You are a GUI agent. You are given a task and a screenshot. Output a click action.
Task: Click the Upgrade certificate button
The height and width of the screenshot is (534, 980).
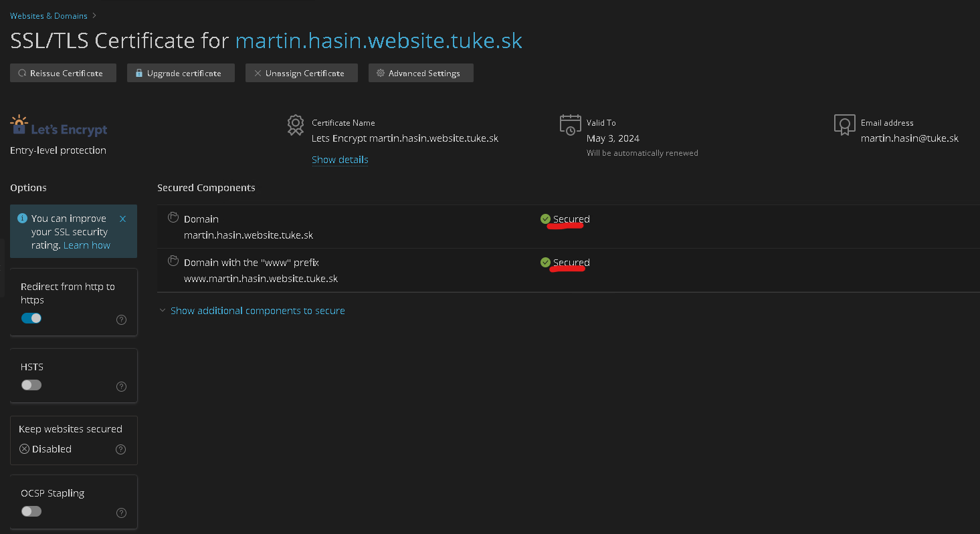181,73
